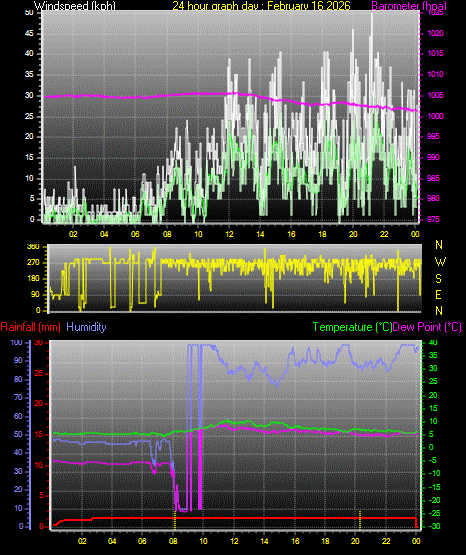Click "990" on the barometer axis
The height and width of the screenshot is (555, 466).
point(433,157)
